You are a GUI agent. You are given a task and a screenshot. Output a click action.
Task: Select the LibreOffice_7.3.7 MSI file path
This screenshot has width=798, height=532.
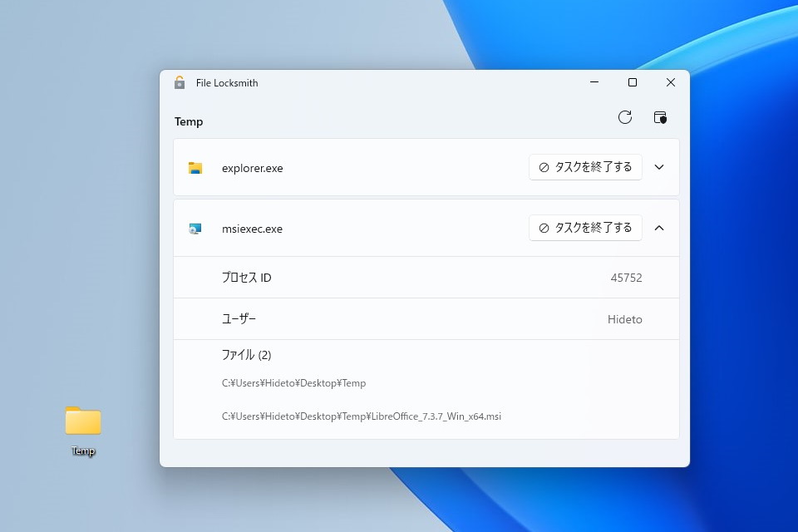point(359,416)
